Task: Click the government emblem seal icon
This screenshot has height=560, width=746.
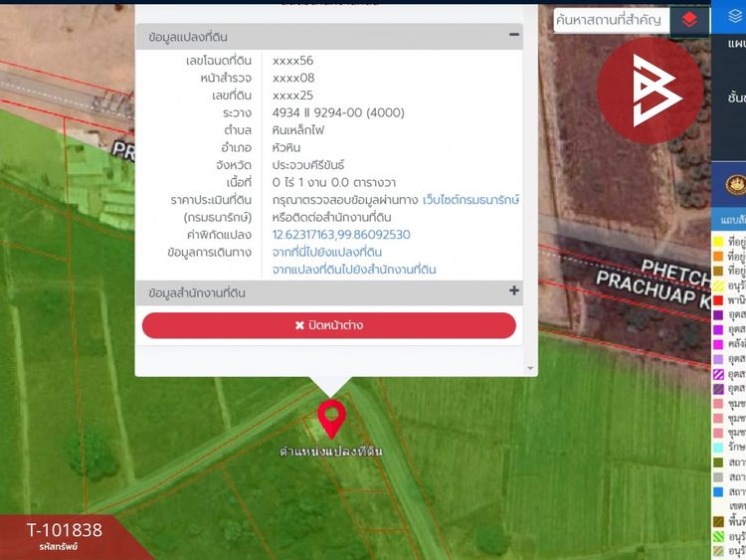Action: (x=735, y=186)
